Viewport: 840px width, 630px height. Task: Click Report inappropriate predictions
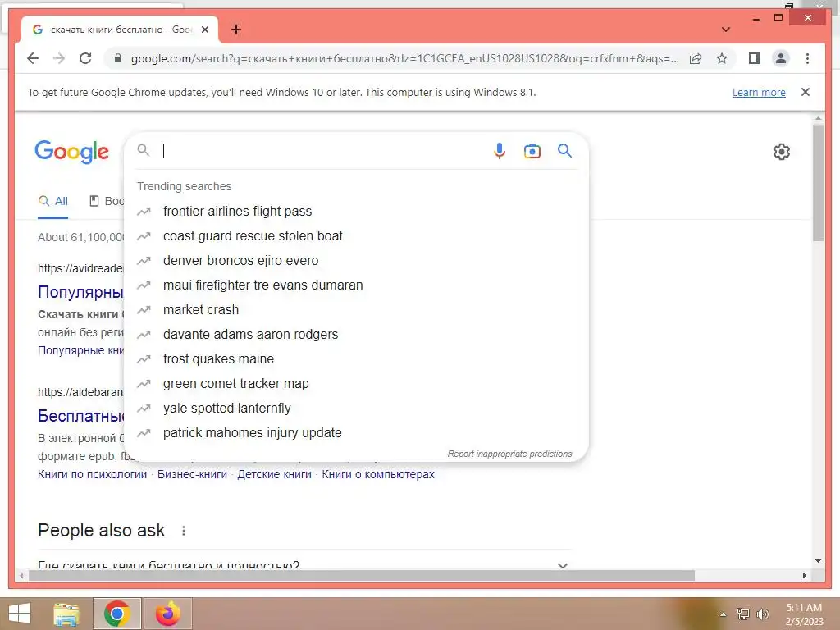510,454
